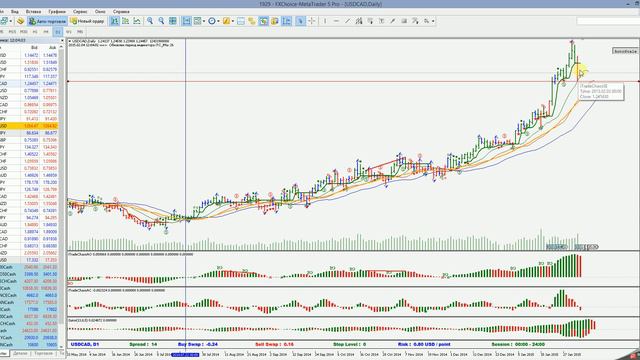Open the Детали tab in Market Watch
This screenshot has height=360, width=640.
pos(20,353)
